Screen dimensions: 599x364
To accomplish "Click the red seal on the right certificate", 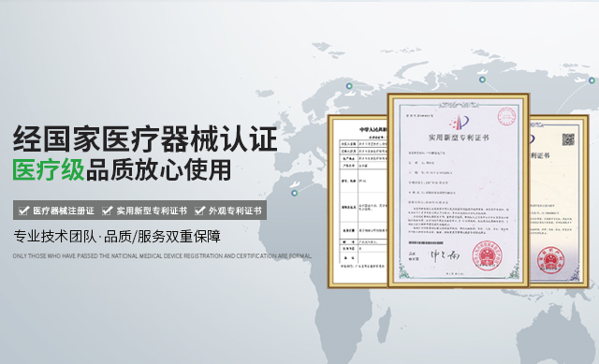I will coord(550,260).
